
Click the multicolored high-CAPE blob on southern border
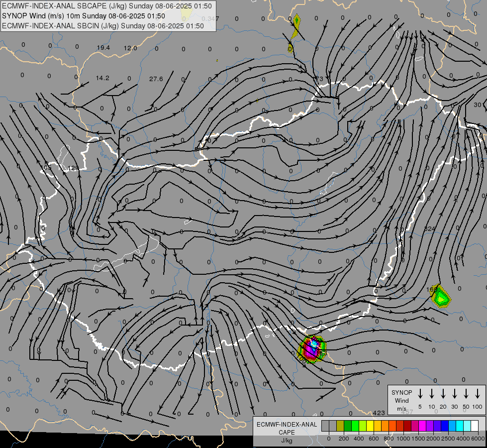point(312,349)
